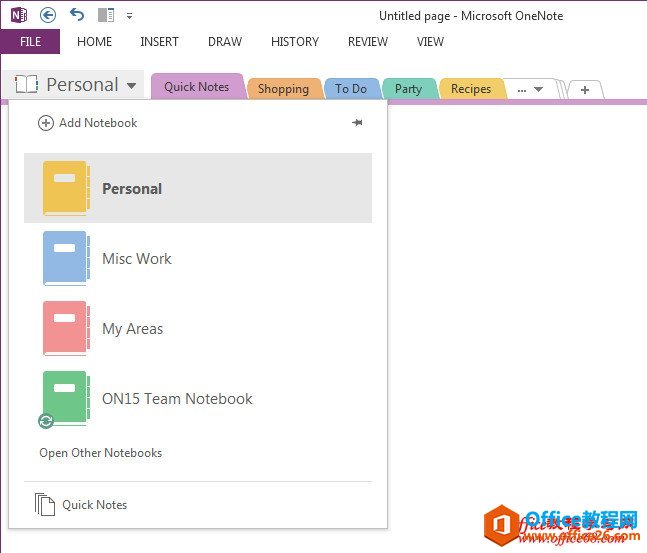Image resolution: width=647 pixels, height=553 pixels.
Task: Switch to the HOME ribbon tab
Action: point(94,42)
